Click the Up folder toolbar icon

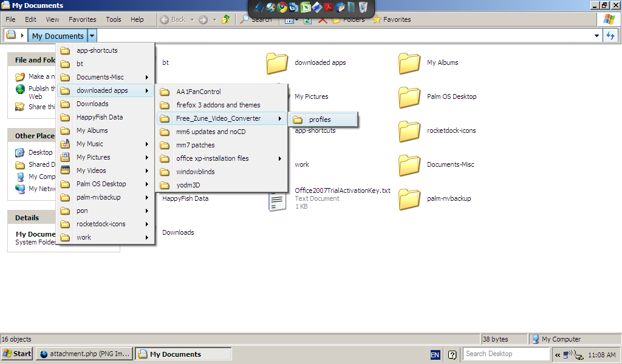226,19
